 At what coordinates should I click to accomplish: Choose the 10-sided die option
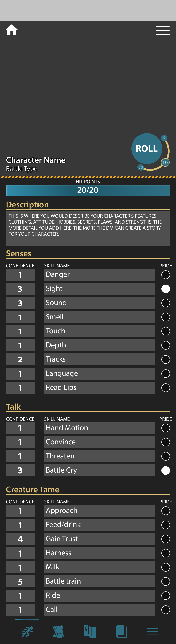(x=165, y=163)
